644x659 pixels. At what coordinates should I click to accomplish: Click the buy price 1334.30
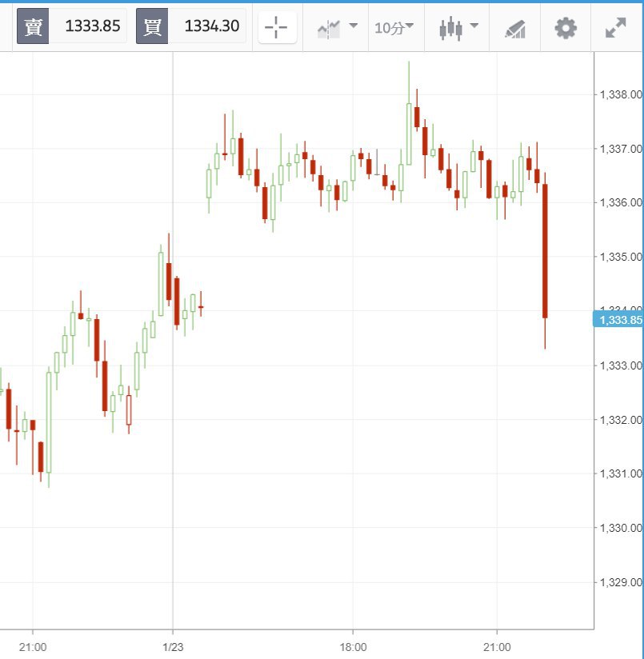point(212,26)
